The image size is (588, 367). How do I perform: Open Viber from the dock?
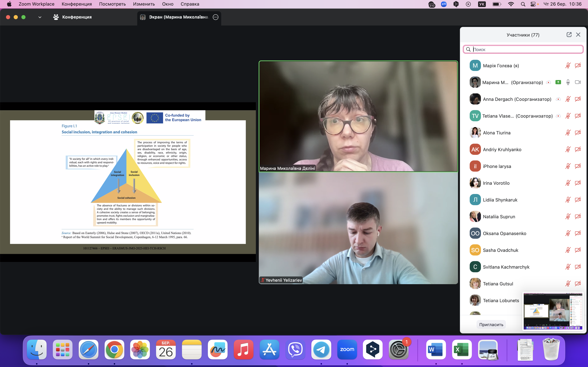click(x=295, y=350)
